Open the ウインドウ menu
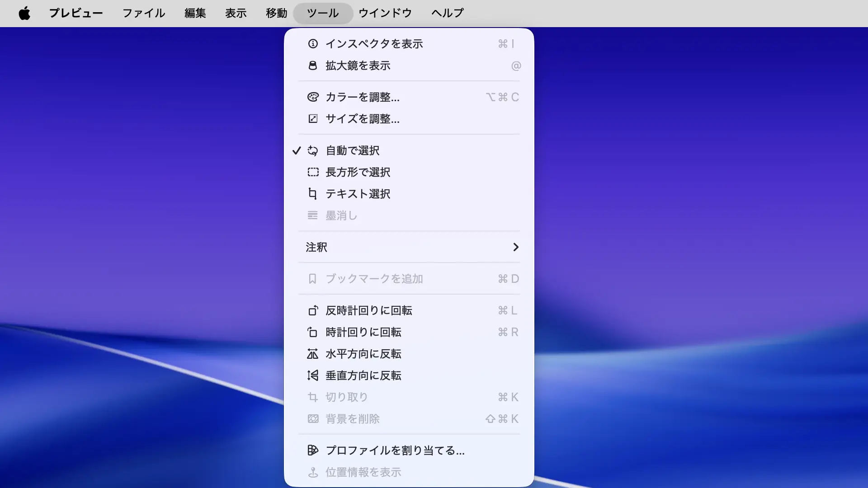The height and width of the screenshot is (488, 868). tap(385, 13)
